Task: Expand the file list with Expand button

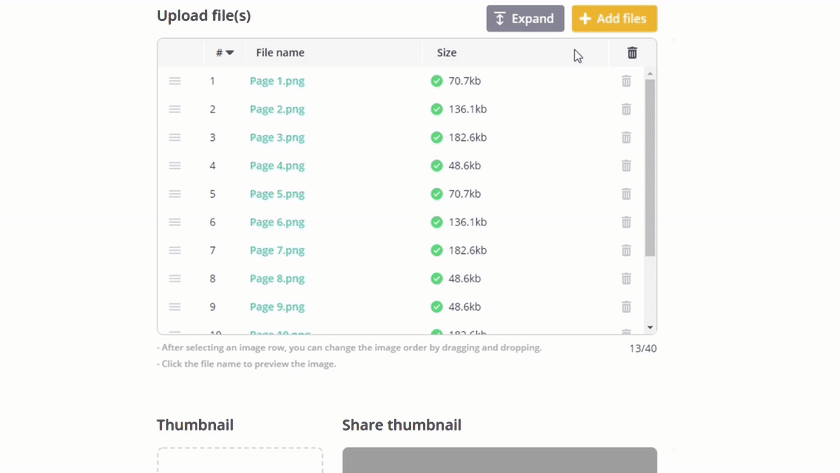Action: point(525,19)
